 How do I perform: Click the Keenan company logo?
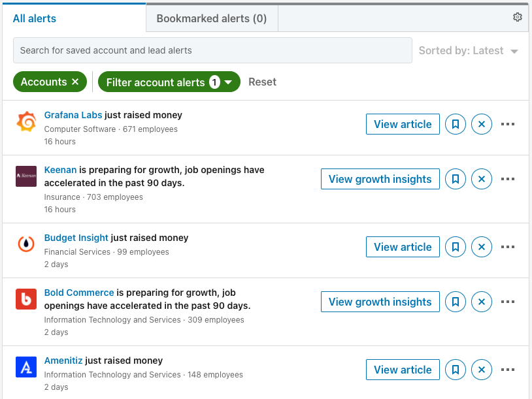pyautogui.click(x=26, y=176)
